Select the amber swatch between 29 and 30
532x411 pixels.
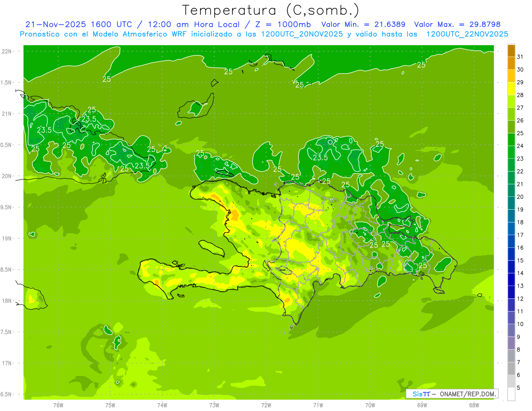coord(511,76)
